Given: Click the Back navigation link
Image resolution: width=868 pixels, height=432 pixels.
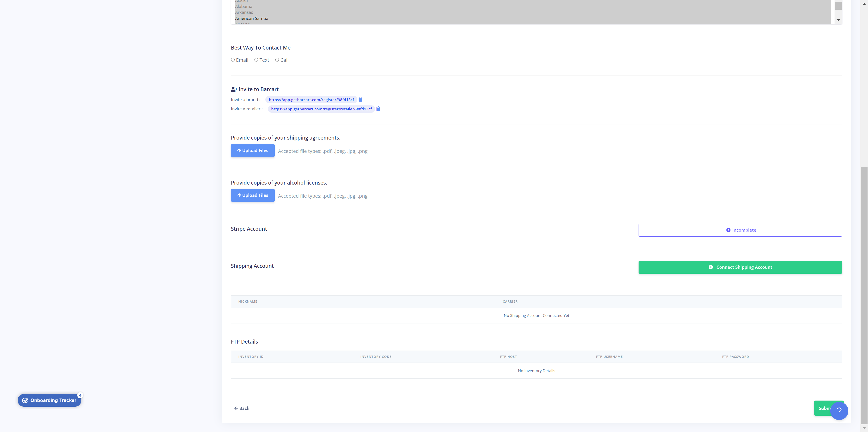Looking at the screenshot, I should click(241, 408).
